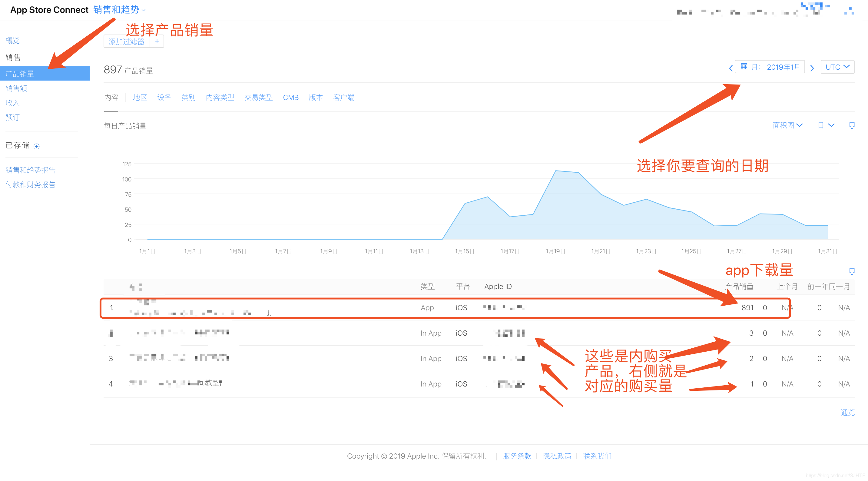Go to previous month with left chevron
Screen dimensions: 868x481
(x=731, y=68)
